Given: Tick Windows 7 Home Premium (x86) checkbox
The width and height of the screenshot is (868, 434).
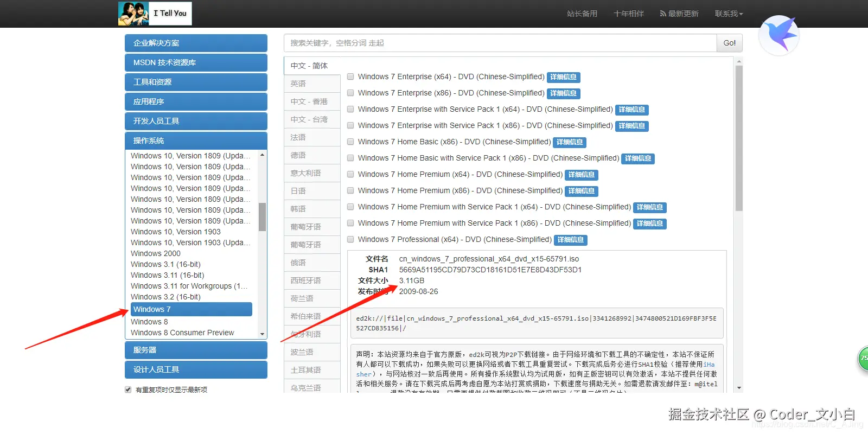Looking at the screenshot, I should coord(350,191).
